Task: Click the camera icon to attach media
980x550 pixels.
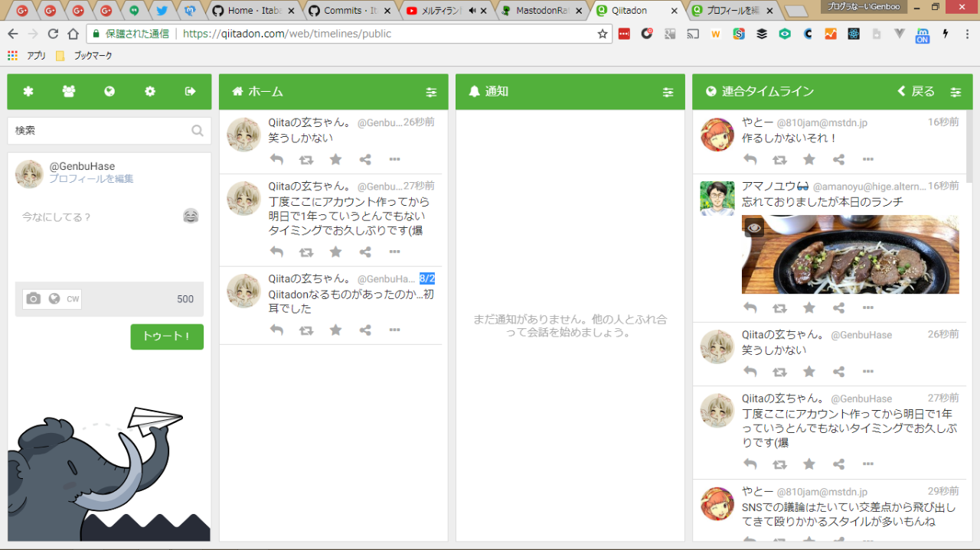Action: click(33, 299)
